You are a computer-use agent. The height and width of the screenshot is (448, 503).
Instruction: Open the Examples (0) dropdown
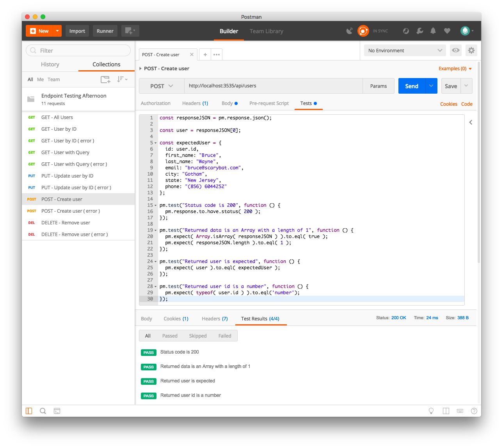click(x=455, y=68)
